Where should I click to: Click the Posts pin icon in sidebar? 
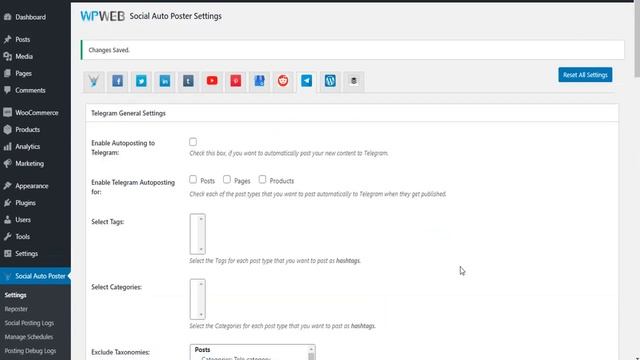coord(7,40)
